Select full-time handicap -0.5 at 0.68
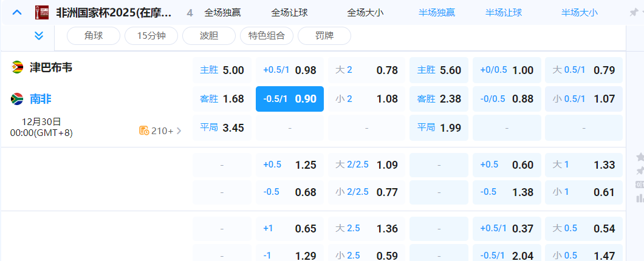 tap(290, 192)
